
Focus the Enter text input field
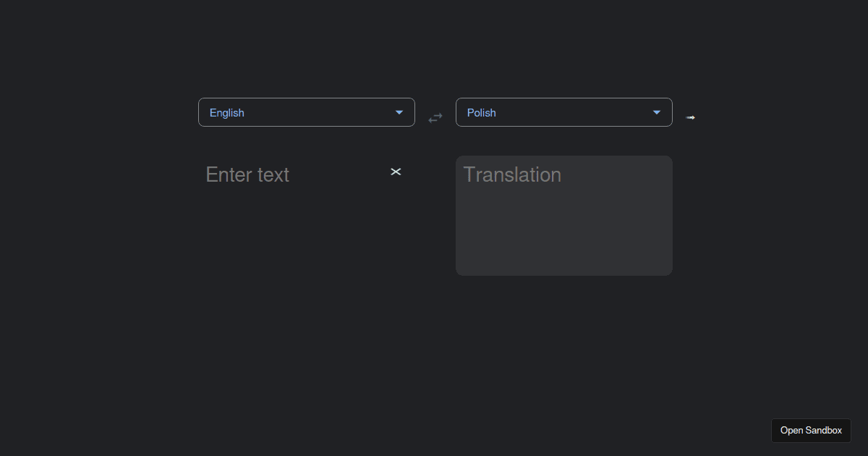coord(289,174)
